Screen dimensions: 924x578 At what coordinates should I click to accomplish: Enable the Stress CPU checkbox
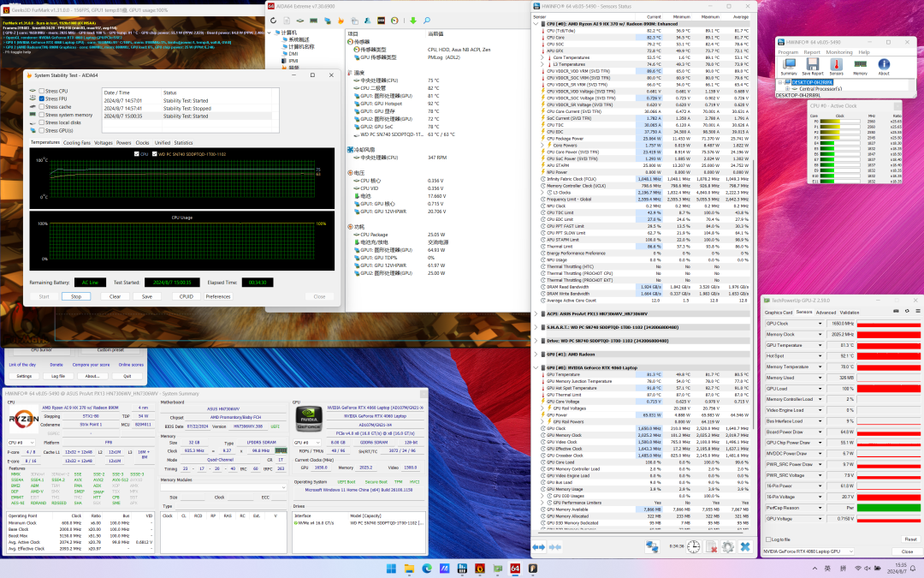[41, 91]
